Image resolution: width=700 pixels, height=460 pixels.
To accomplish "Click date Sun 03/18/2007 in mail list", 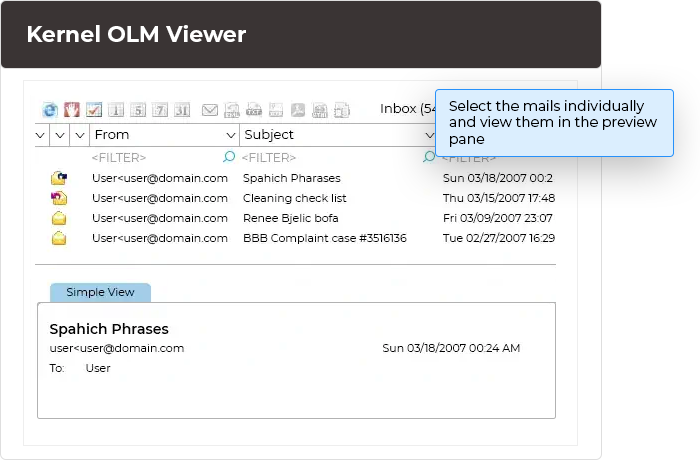I will (x=498, y=178).
